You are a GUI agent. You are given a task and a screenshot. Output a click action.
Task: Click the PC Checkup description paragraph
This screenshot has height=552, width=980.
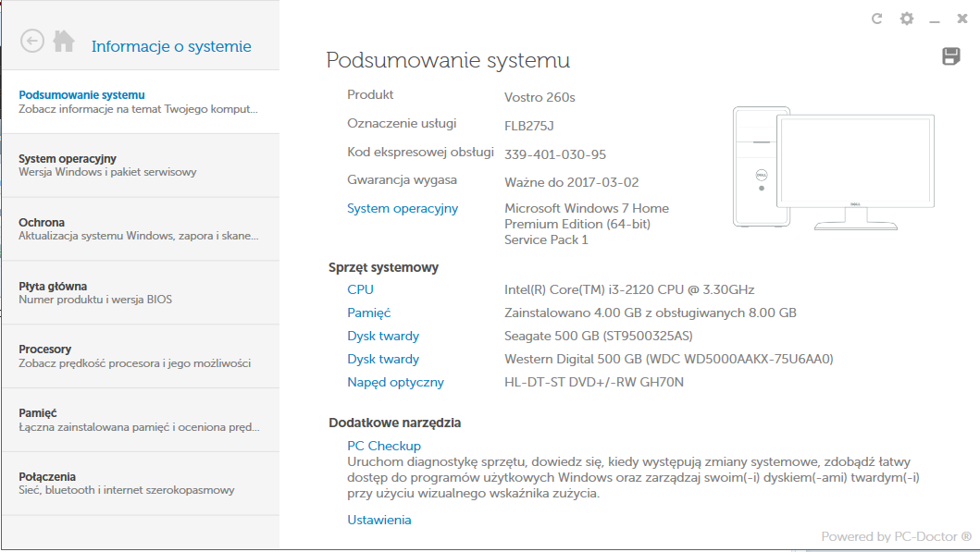[x=634, y=478]
